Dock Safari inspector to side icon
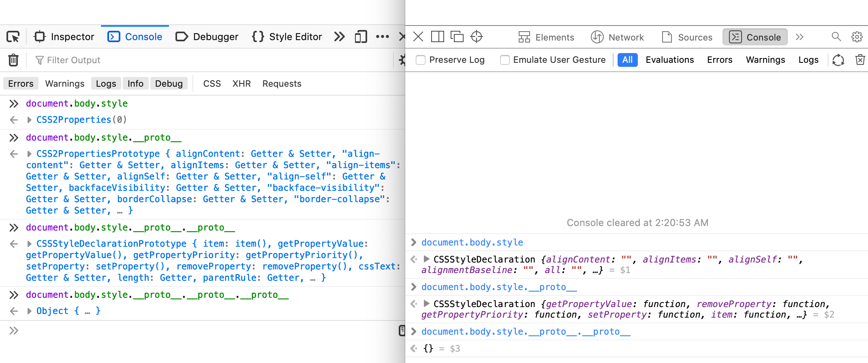868x363 pixels. [438, 37]
